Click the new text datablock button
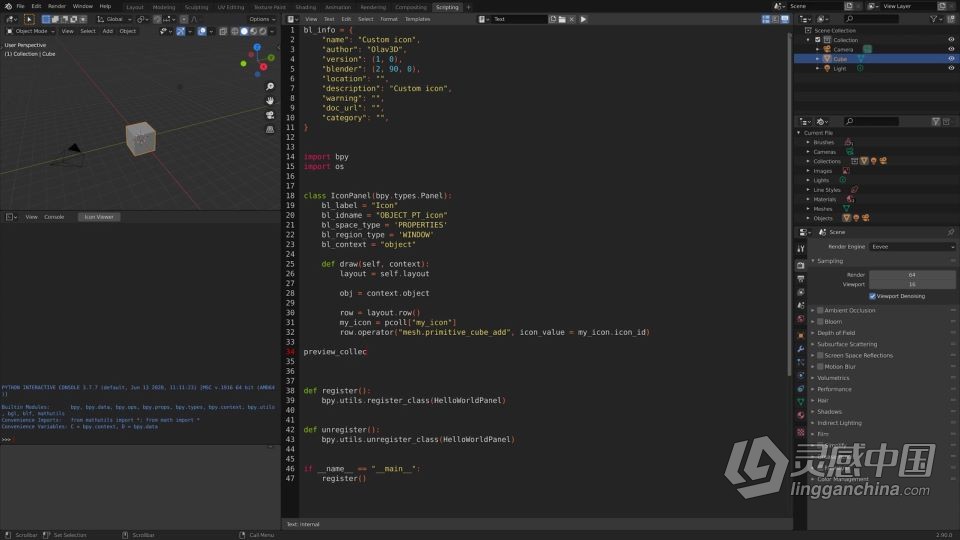 tap(552, 19)
